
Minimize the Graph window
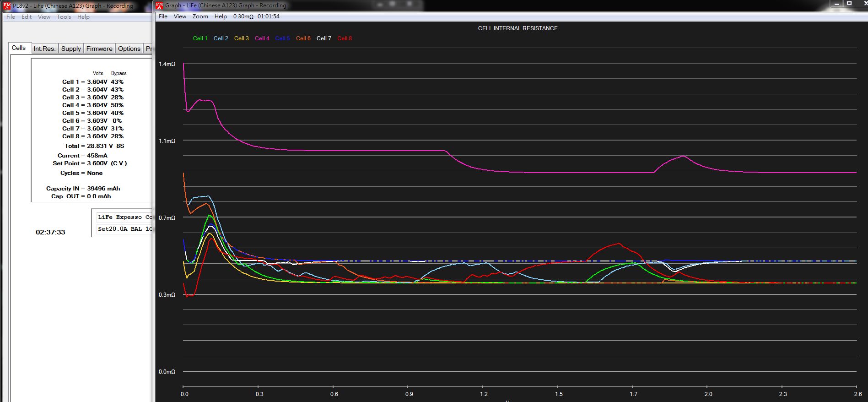coord(836,3)
